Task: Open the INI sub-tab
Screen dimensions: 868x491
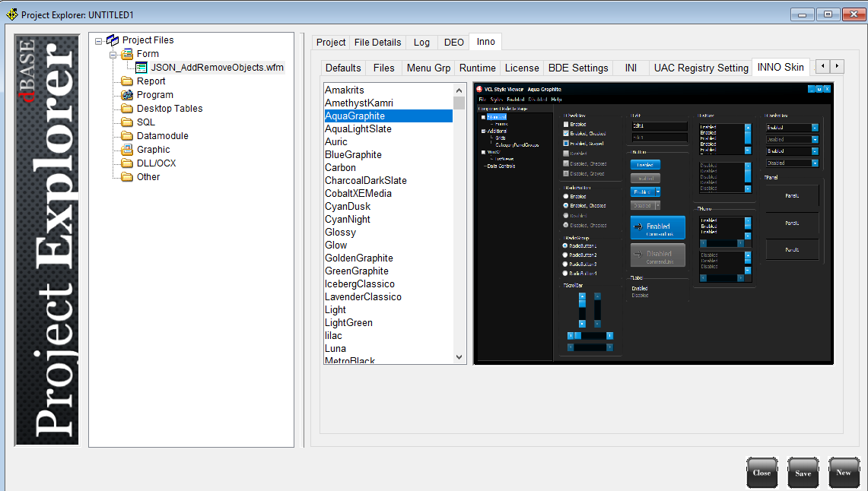Action: click(631, 68)
